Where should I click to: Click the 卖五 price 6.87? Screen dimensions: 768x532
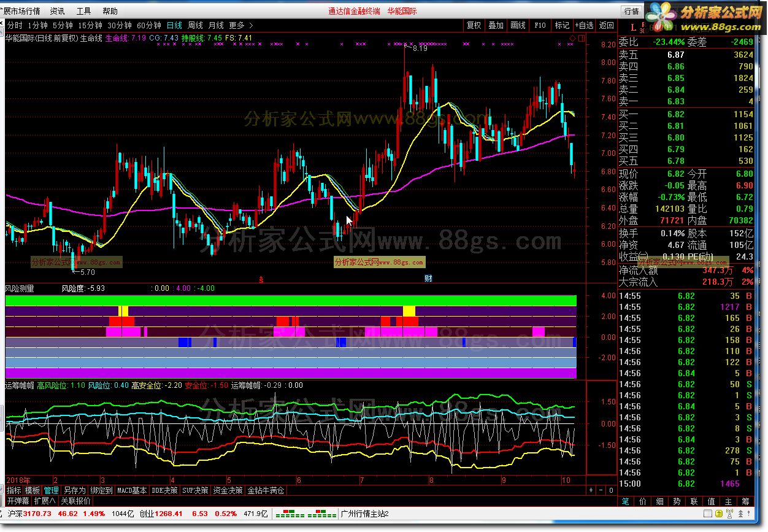[676, 55]
